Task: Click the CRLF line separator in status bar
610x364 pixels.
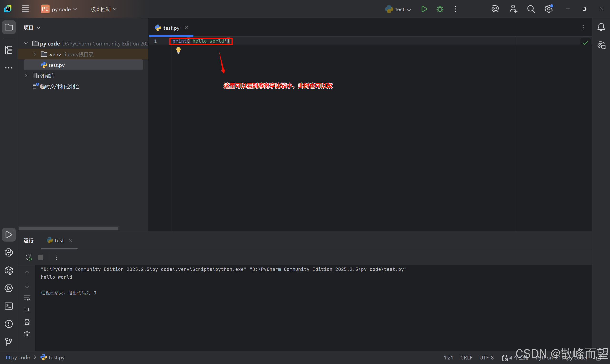Action: click(466, 357)
